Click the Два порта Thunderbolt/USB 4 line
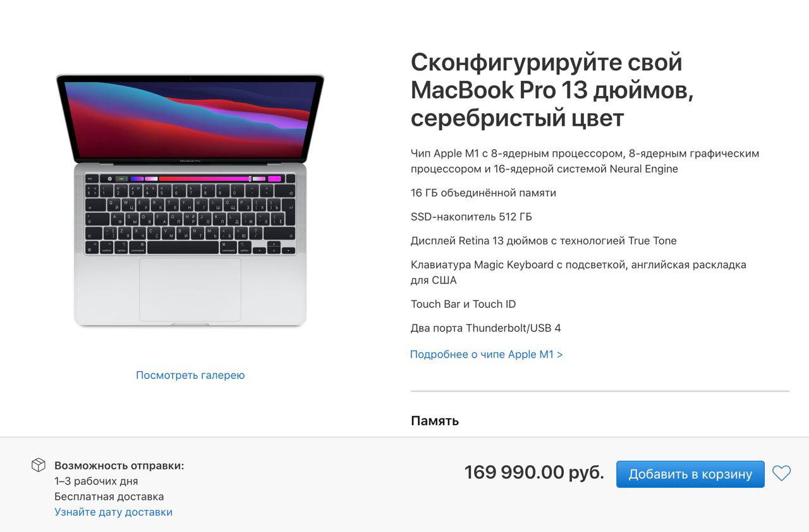This screenshot has width=809, height=532. pyautogui.click(x=486, y=328)
